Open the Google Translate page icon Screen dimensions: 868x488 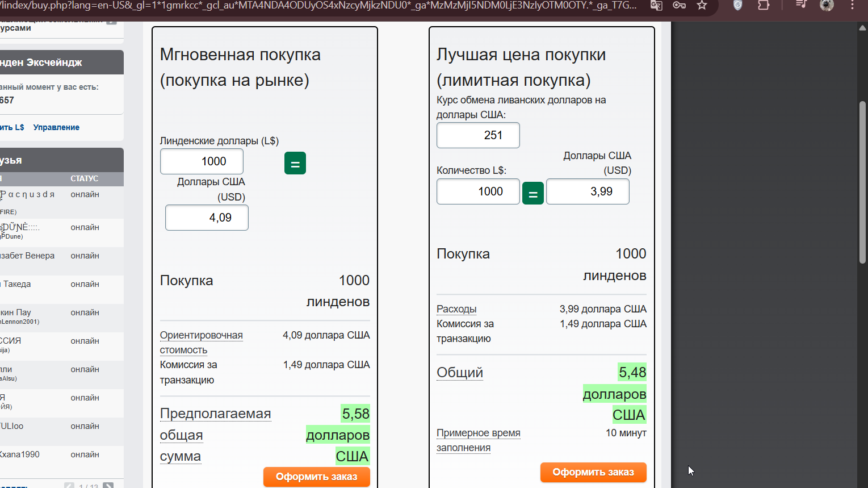pos(656,5)
